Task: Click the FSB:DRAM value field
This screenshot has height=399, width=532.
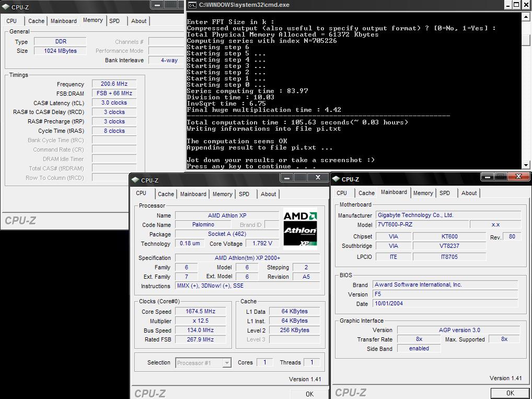Action: pyautogui.click(x=114, y=93)
